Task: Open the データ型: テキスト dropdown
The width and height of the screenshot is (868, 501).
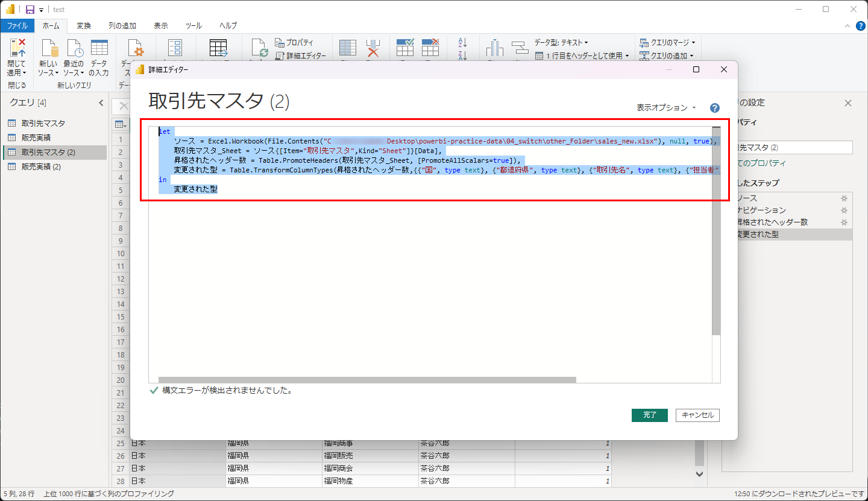Action: point(561,43)
